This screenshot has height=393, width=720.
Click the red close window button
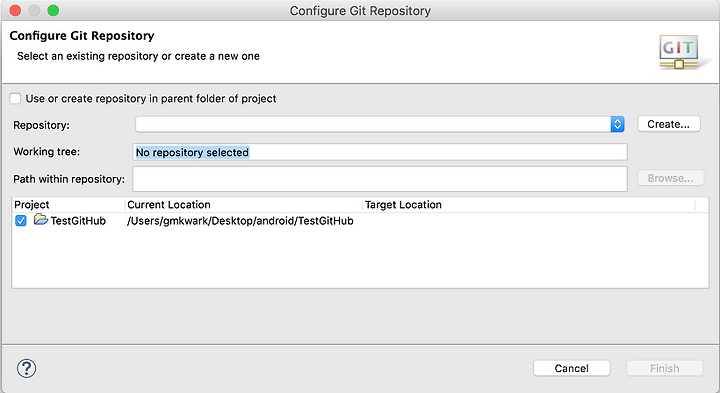pyautogui.click(x=15, y=10)
